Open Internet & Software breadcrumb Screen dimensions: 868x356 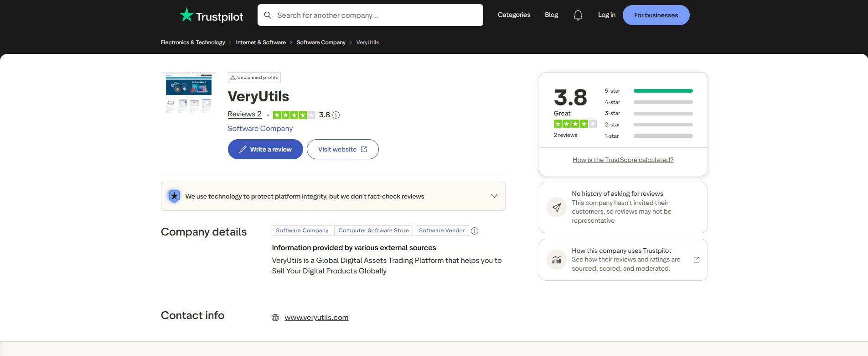tap(261, 42)
